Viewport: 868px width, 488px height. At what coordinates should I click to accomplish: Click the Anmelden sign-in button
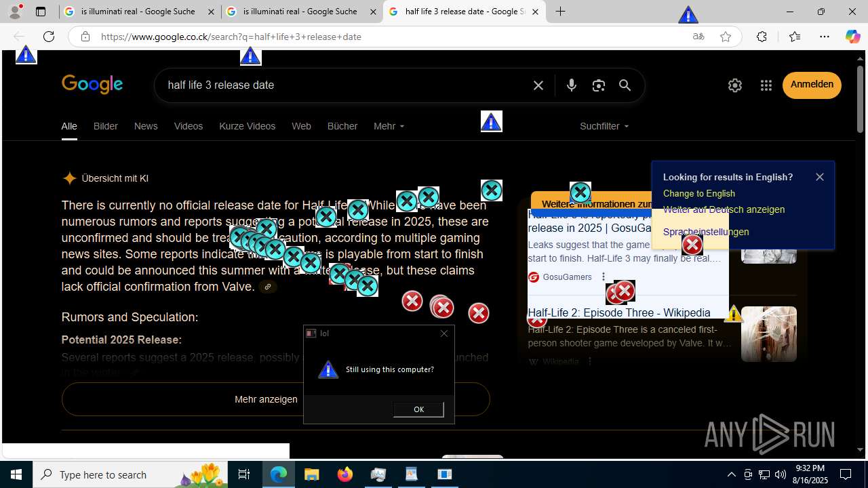coord(812,85)
